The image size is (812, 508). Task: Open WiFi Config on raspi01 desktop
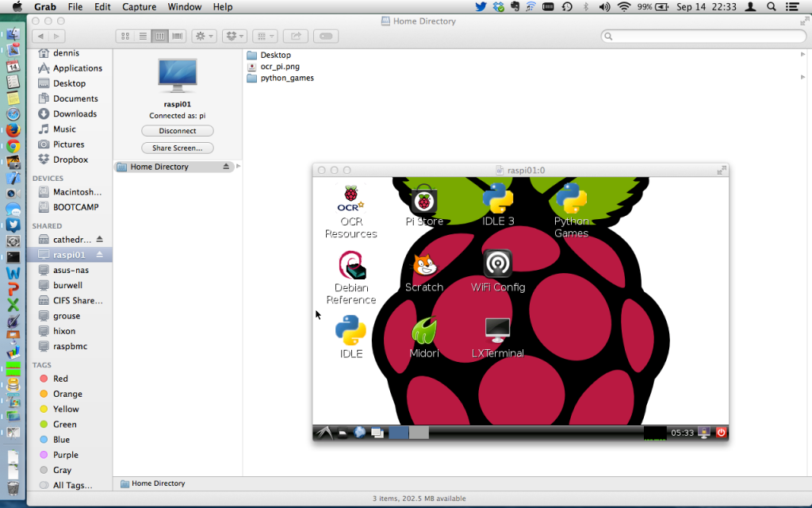coord(498,271)
